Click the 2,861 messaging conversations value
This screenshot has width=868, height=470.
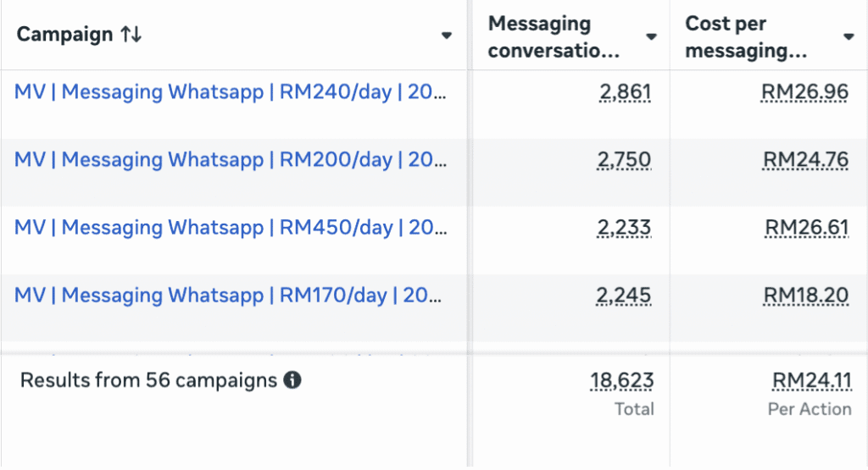tap(625, 92)
